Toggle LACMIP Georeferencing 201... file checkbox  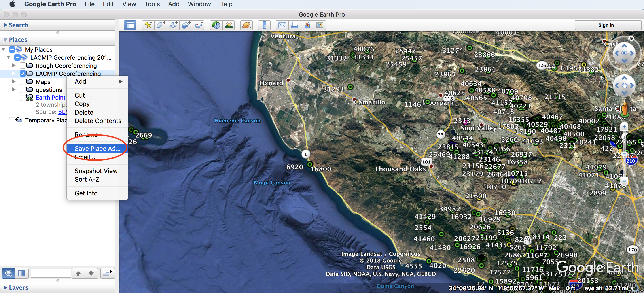point(17,57)
